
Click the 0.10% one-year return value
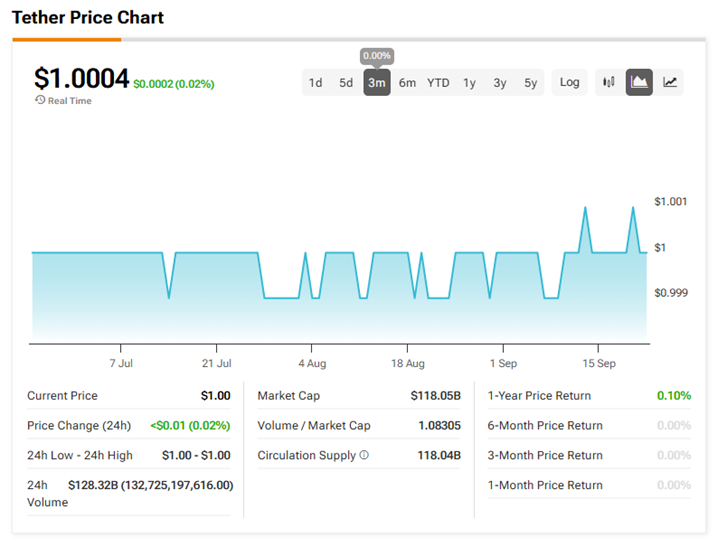point(674,395)
